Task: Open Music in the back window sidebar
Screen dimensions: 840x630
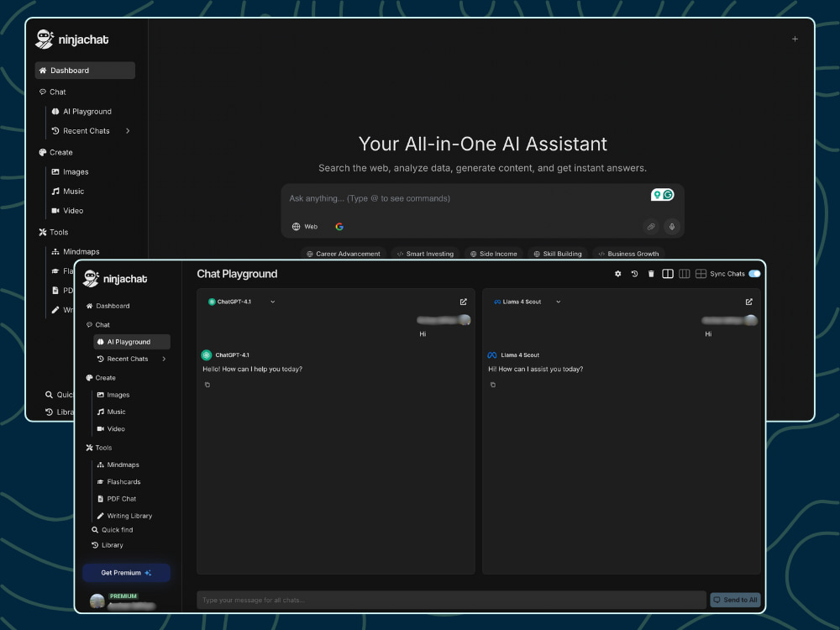Action: point(67,192)
